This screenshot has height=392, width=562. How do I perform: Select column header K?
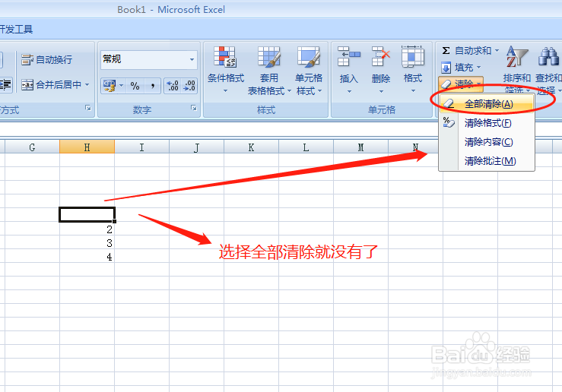pos(251,147)
